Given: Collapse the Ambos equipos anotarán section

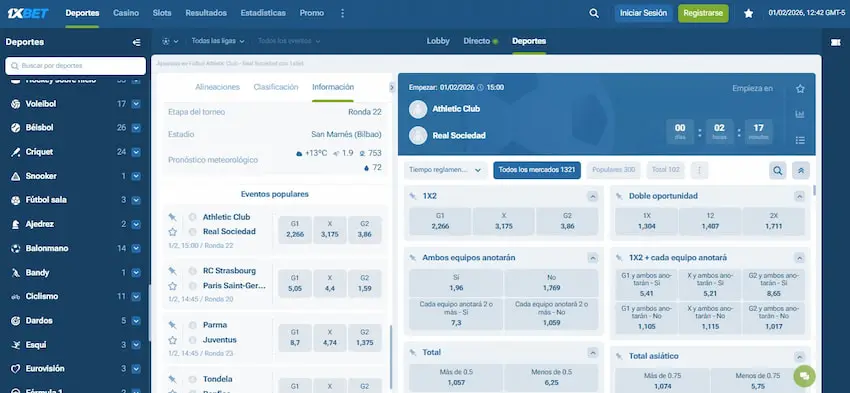Looking at the screenshot, I should (593, 258).
